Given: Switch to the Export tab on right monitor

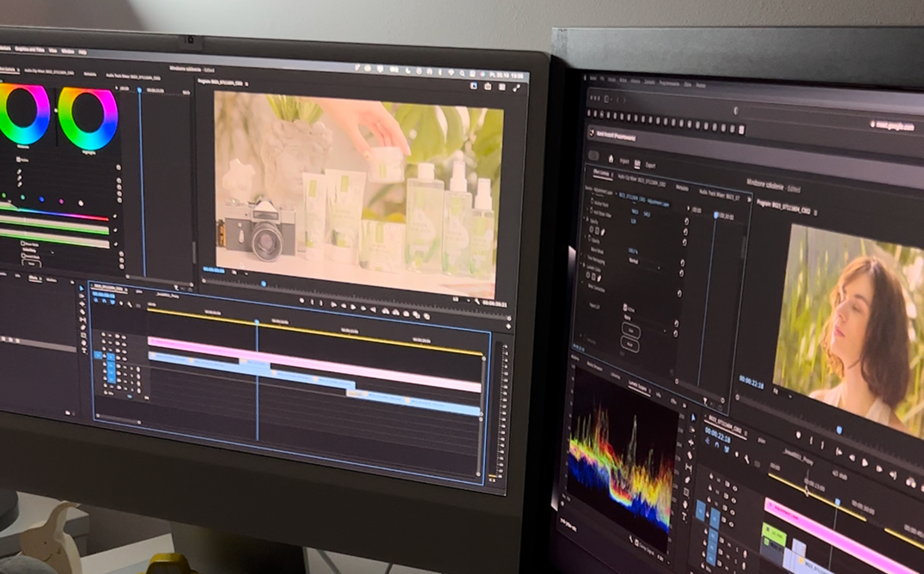Looking at the screenshot, I should click(x=651, y=165).
